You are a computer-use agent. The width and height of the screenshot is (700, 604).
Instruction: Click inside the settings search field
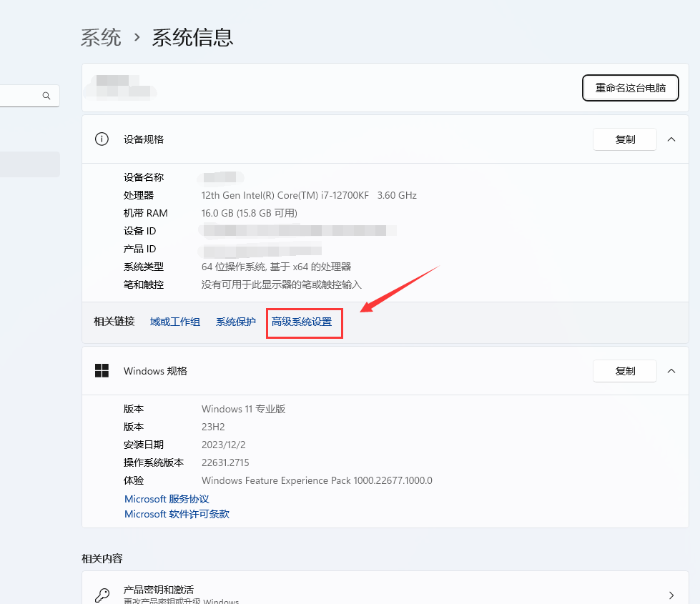pos(29,96)
